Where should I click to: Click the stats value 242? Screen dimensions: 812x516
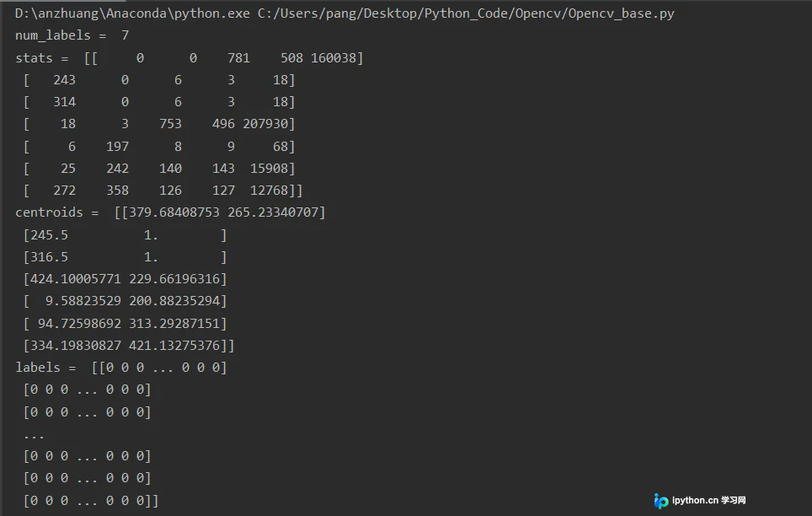118,169
